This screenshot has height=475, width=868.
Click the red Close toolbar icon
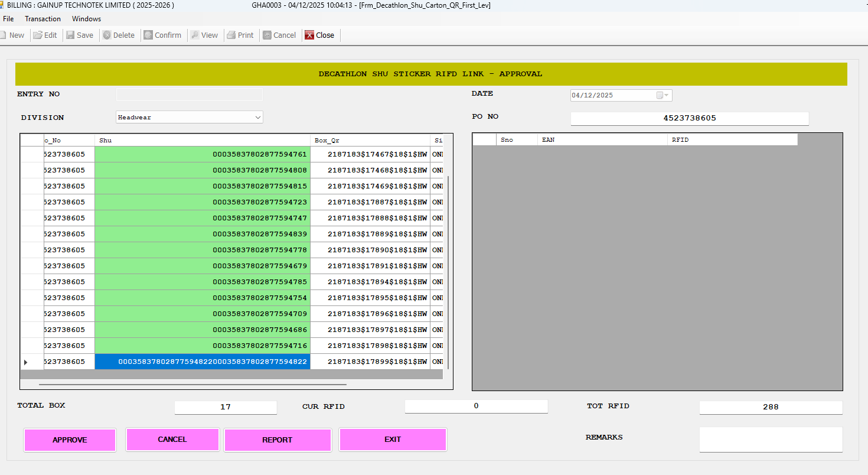pyautogui.click(x=309, y=35)
